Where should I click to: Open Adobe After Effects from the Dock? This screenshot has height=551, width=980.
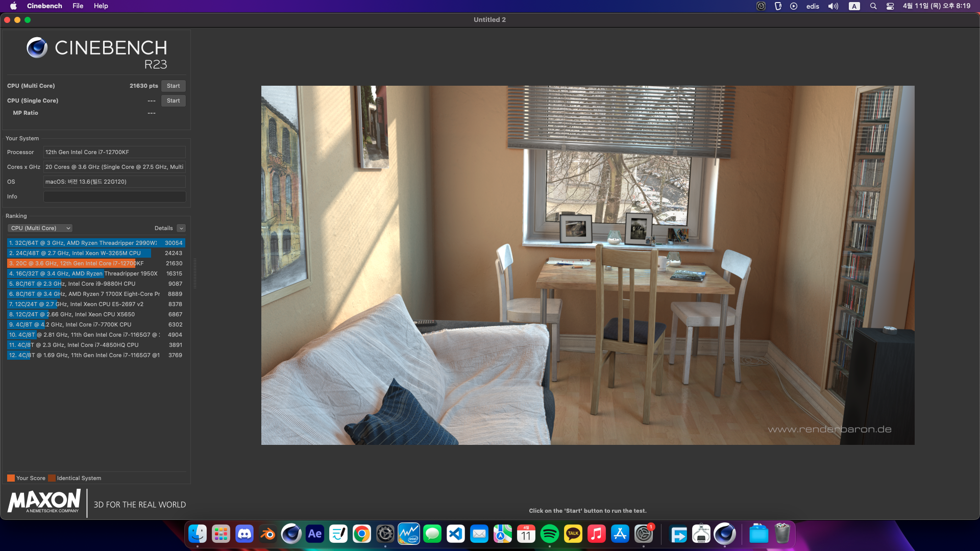click(315, 534)
